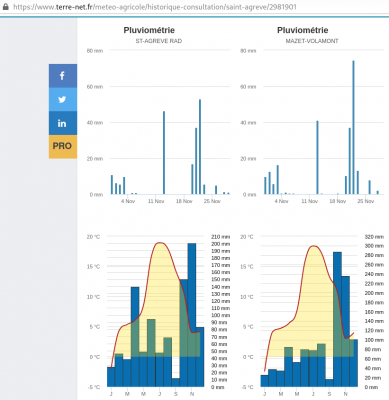The height and width of the screenshot is (400, 389).
Task: Click the 11 Nov bar in ST-AGREVE chart
Action: [164, 153]
